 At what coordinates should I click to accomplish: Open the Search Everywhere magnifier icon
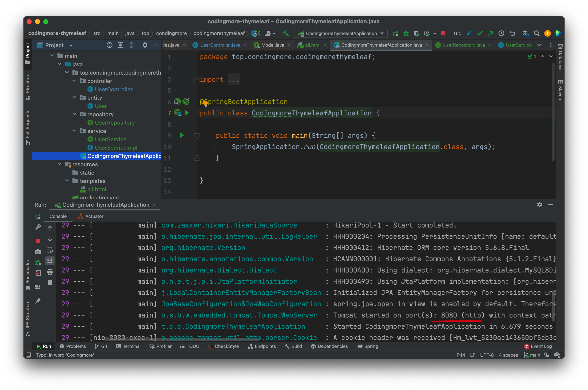click(537, 33)
